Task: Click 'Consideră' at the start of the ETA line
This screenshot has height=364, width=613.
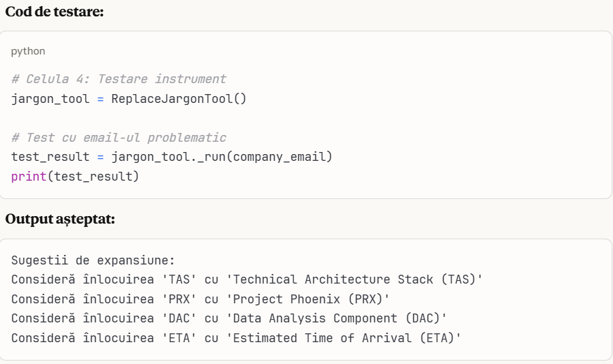Action: (x=43, y=338)
